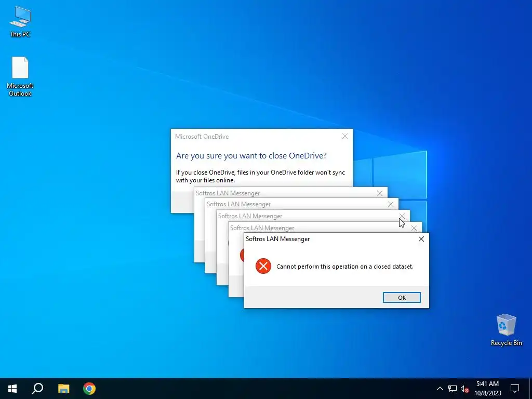
Task: Select the Microsoft Outlook desktop file icon
Action: pos(20,76)
